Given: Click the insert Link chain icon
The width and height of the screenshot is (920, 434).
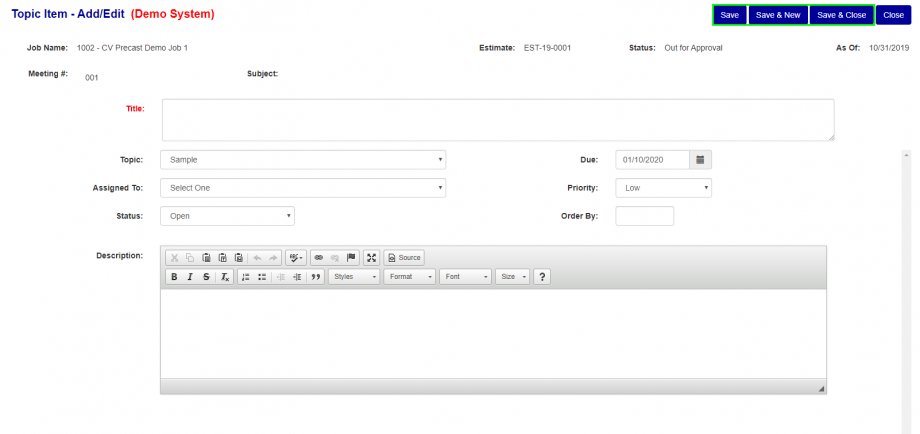Looking at the screenshot, I should (319, 257).
